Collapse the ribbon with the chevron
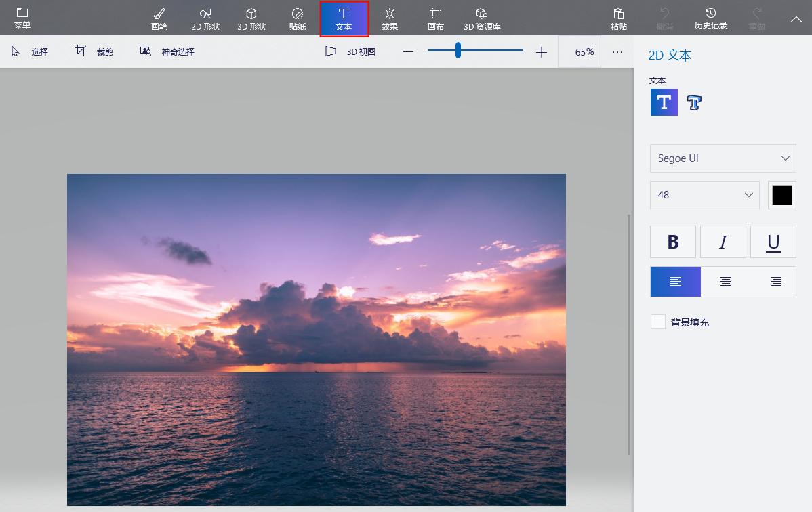812x512 pixels. (x=796, y=19)
